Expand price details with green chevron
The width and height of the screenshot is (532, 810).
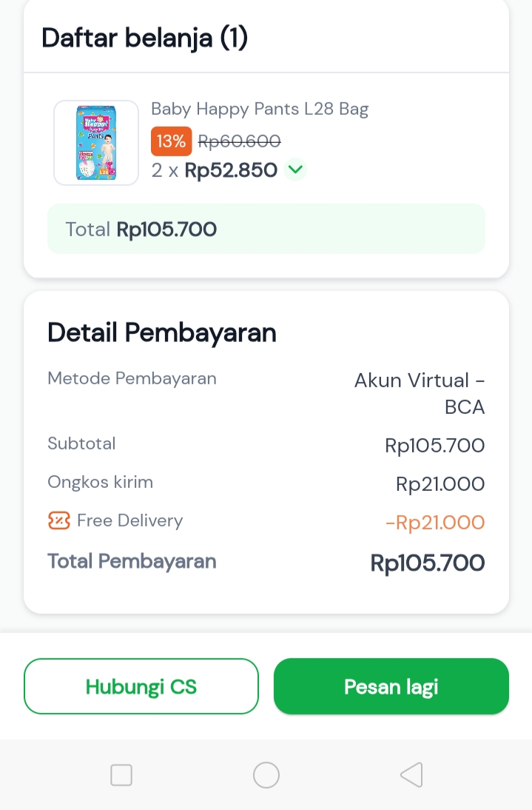tap(296, 170)
